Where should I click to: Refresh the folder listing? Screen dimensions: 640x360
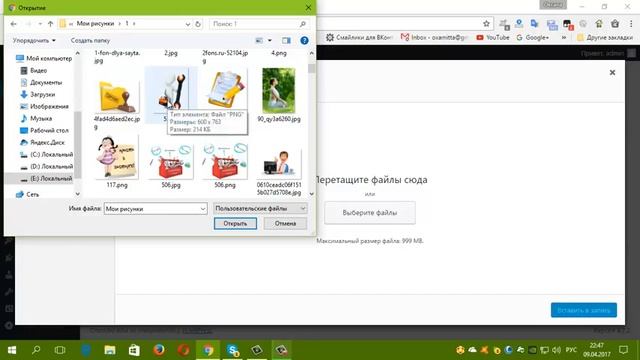(198, 24)
